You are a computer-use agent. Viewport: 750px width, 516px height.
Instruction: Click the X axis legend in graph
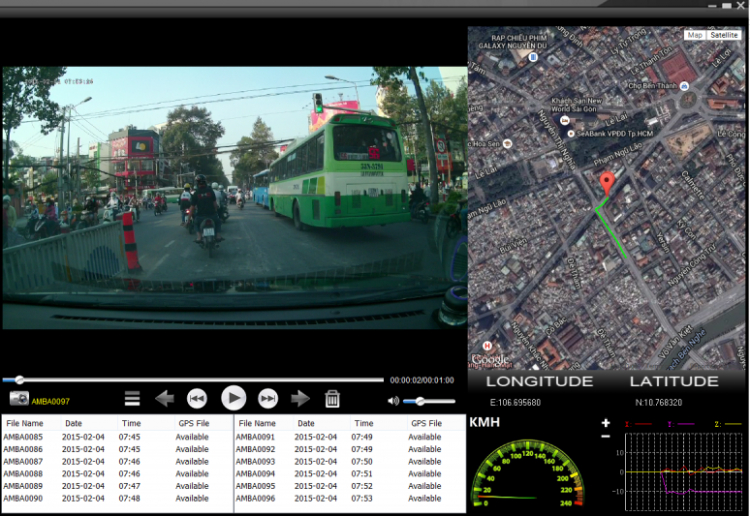(x=639, y=424)
